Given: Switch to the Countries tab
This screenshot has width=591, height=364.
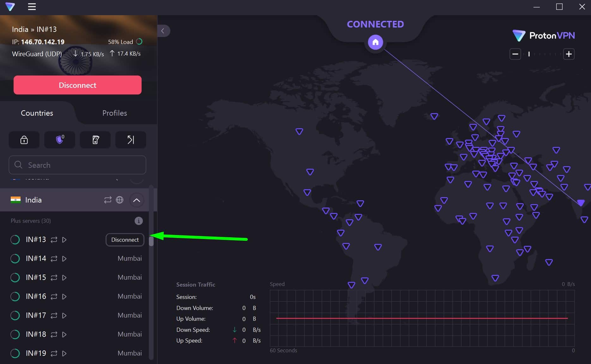Looking at the screenshot, I should point(37,113).
